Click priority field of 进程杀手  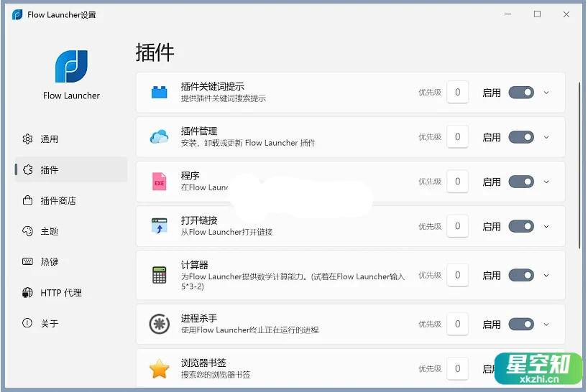point(457,324)
